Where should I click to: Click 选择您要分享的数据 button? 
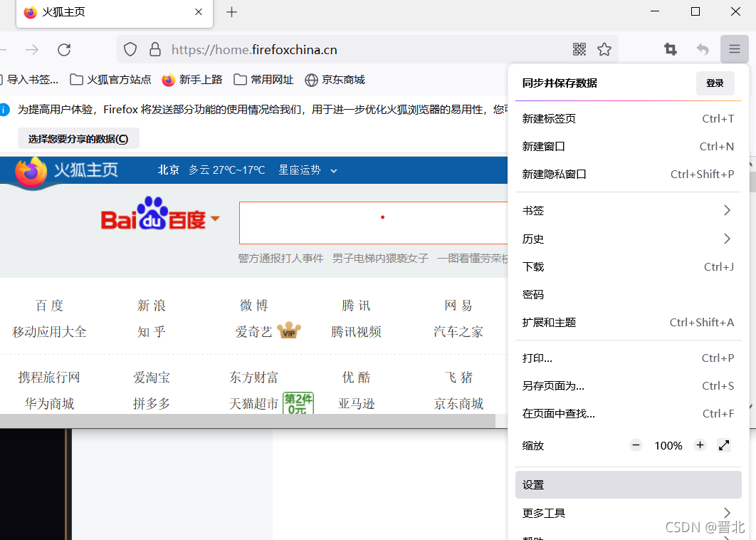pyautogui.click(x=78, y=139)
